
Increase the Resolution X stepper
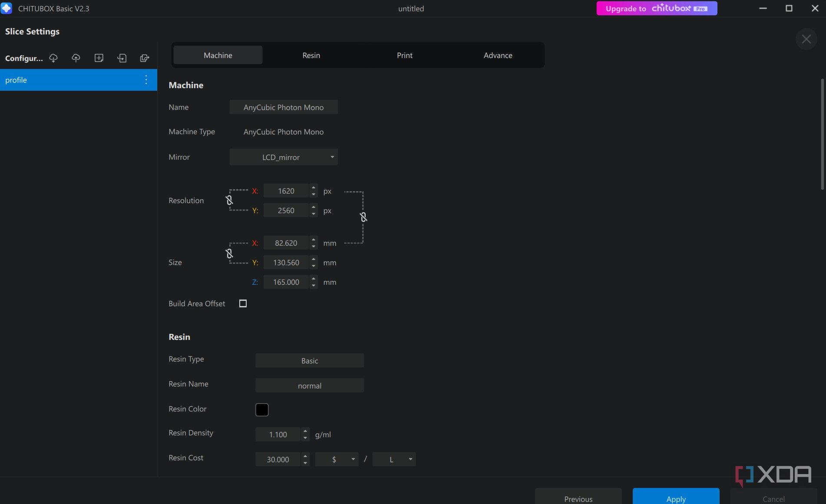click(314, 188)
